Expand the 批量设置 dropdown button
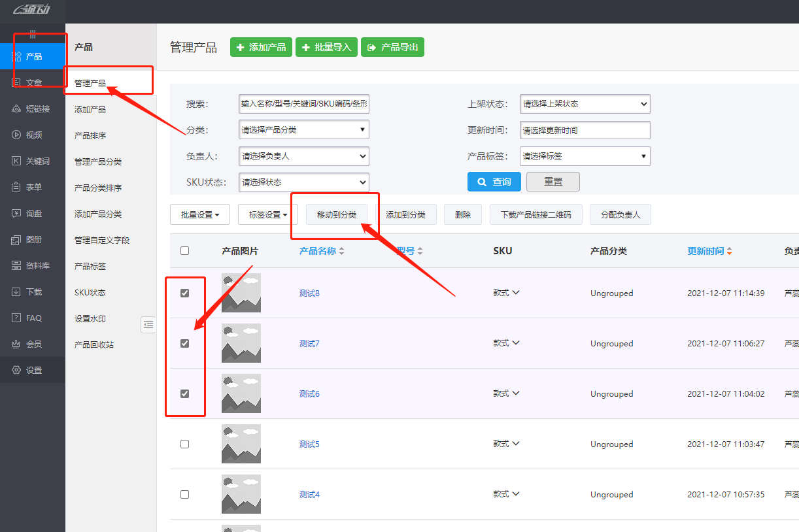The height and width of the screenshot is (532, 799). point(200,214)
